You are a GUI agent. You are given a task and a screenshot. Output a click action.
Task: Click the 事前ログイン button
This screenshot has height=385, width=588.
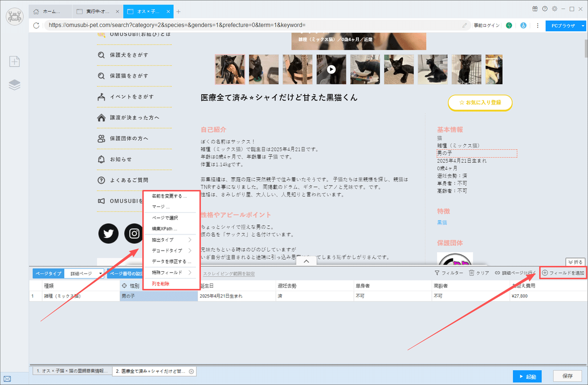tap(487, 25)
